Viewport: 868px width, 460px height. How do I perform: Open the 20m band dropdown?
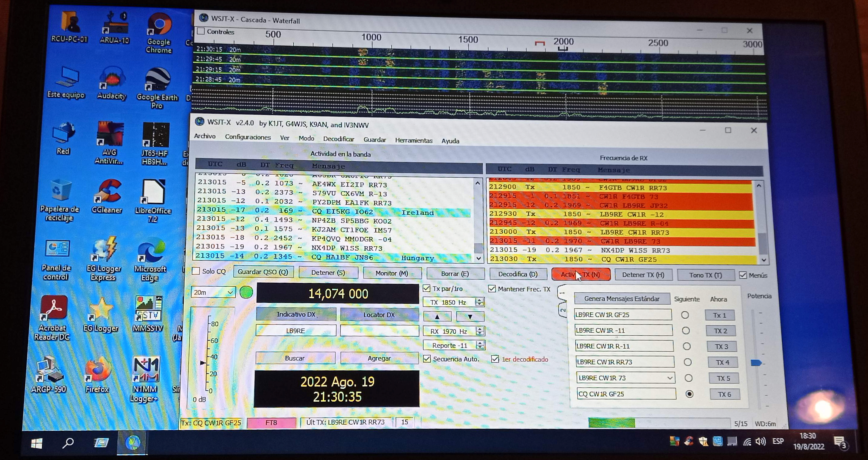230,292
